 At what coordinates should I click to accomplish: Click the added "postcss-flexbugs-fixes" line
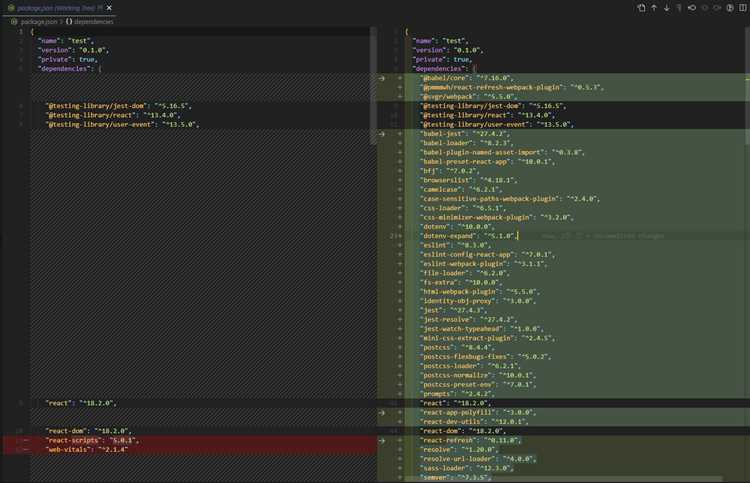[x=486, y=357]
